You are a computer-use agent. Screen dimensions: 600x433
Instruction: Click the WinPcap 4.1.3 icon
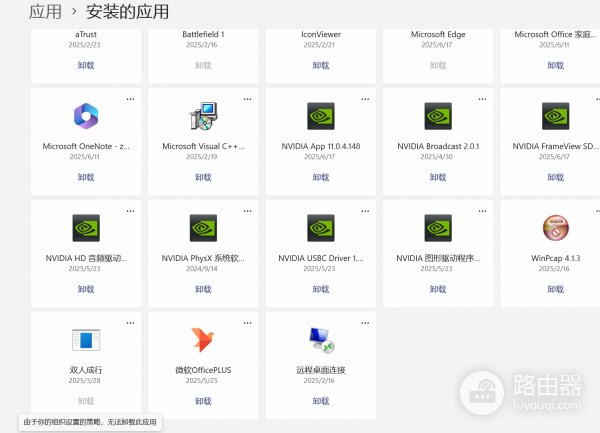click(556, 228)
